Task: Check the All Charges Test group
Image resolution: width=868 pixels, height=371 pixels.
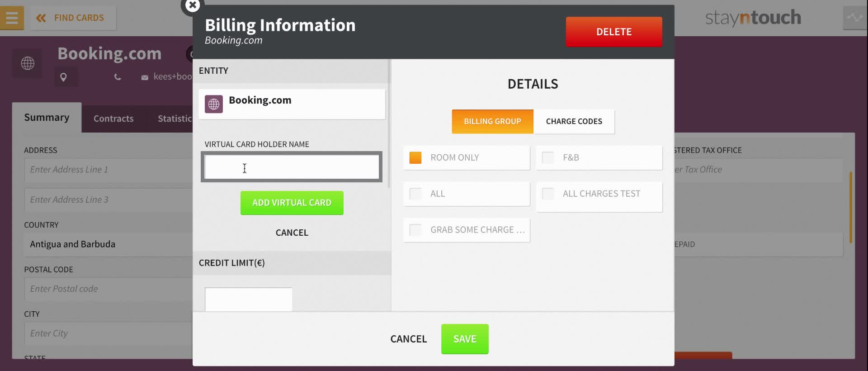Action: [548, 194]
